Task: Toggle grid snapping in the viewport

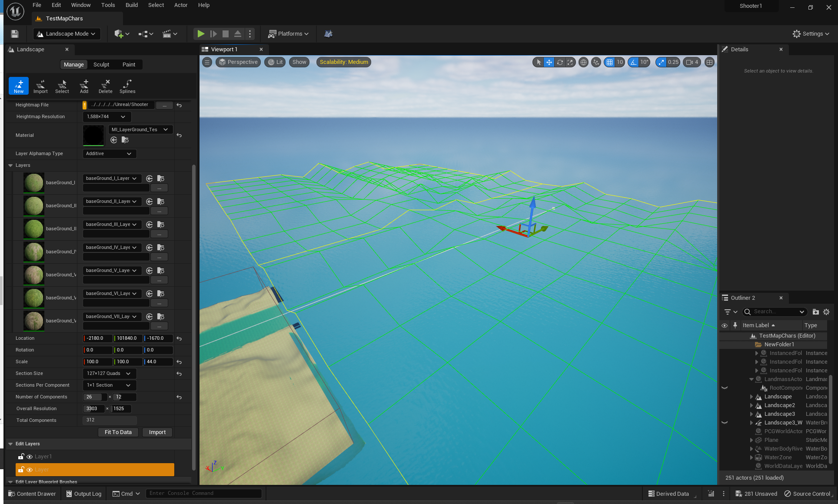Action: [x=610, y=62]
